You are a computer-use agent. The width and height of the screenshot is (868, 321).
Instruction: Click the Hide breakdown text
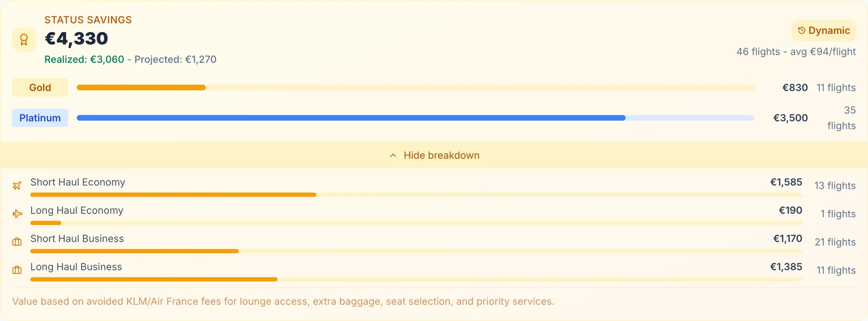442,155
